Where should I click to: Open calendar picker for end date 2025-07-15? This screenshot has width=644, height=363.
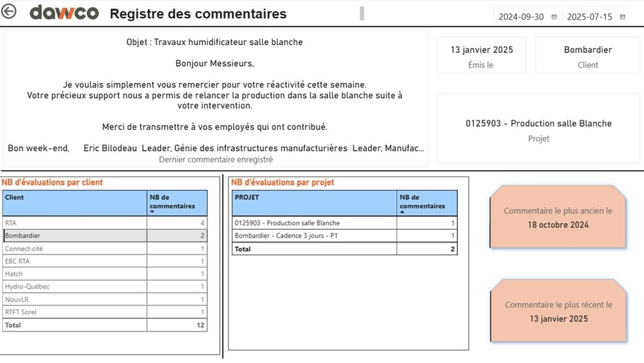[622, 17]
